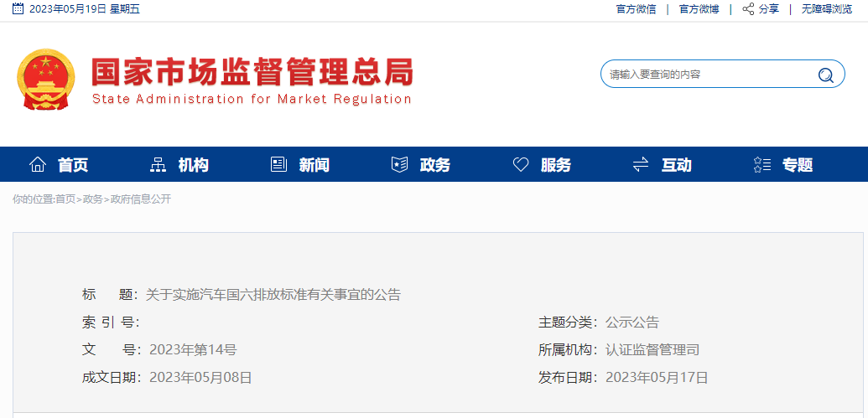Click the star list icon next to 专题

coord(761,164)
